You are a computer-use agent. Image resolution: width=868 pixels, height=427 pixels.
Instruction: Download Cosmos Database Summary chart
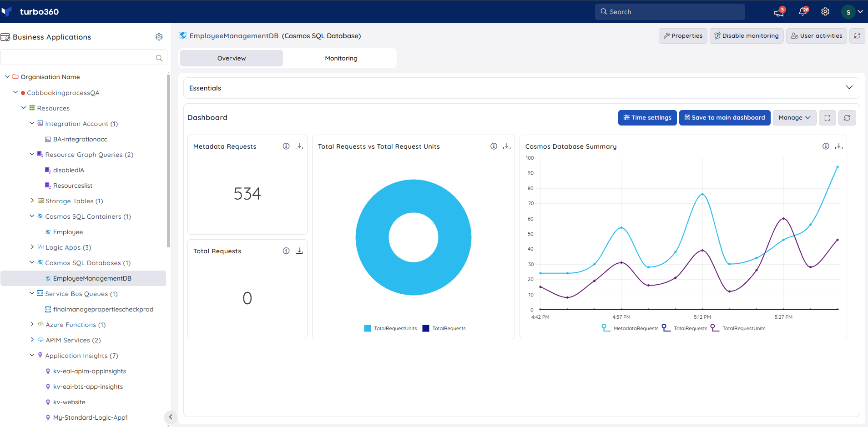pos(839,146)
